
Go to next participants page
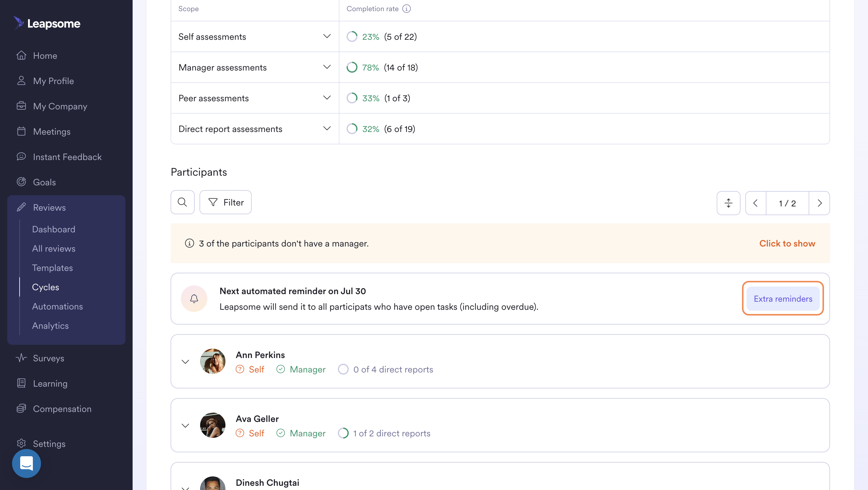[819, 203]
